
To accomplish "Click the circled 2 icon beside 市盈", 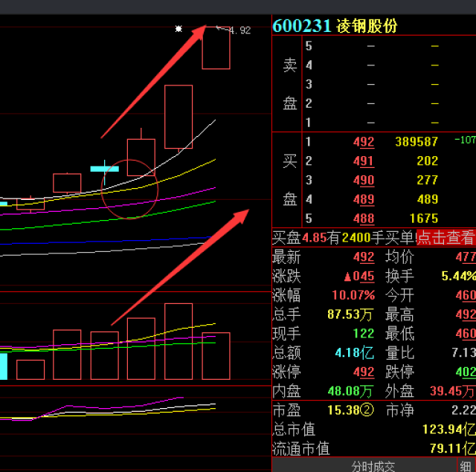I will (x=367, y=410).
